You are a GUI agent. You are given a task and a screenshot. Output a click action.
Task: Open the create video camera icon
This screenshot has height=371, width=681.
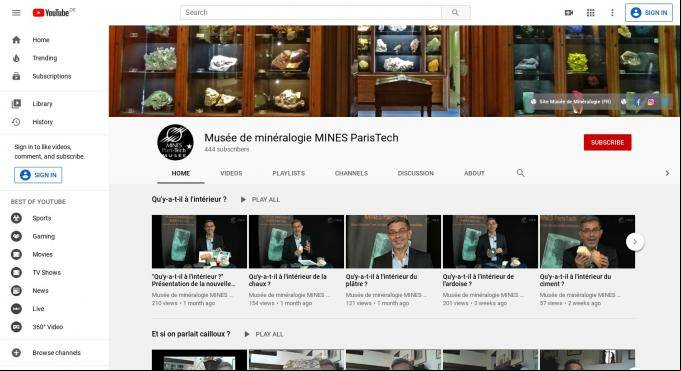pyautogui.click(x=569, y=13)
